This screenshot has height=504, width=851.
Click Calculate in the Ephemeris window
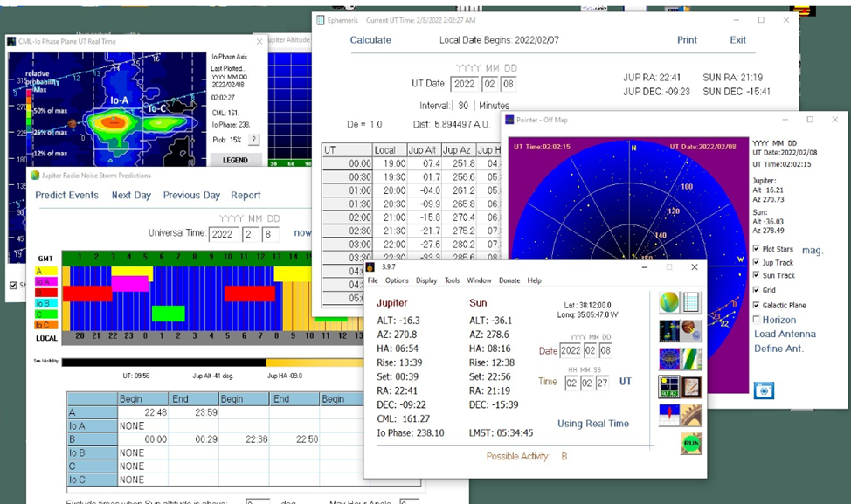(x=370, y=40)
